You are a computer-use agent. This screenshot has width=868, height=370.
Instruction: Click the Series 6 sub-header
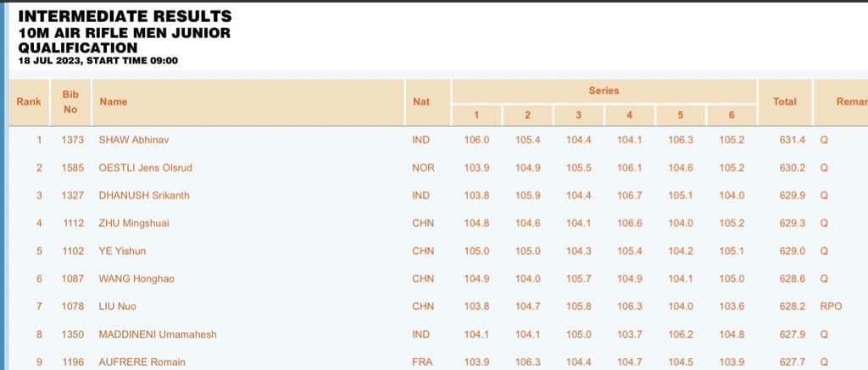coord(732,115)
